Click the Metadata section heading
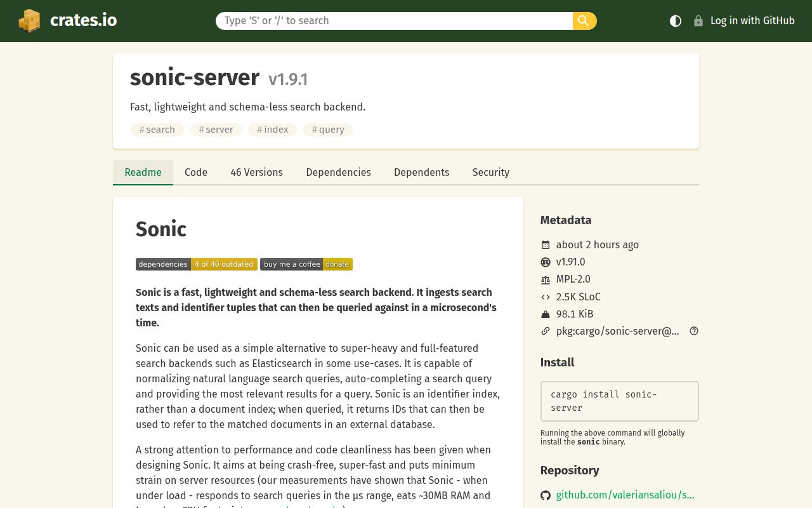Viewport: 812px width, 508px height. click(x=566, y=220)
